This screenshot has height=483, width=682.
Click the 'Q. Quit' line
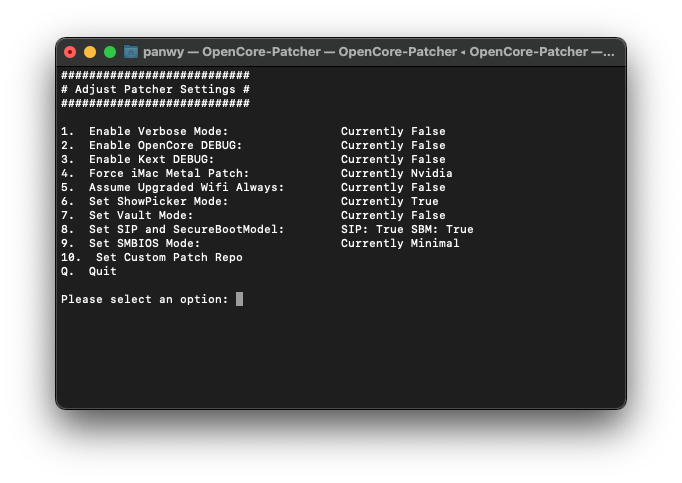pos(89,272)
